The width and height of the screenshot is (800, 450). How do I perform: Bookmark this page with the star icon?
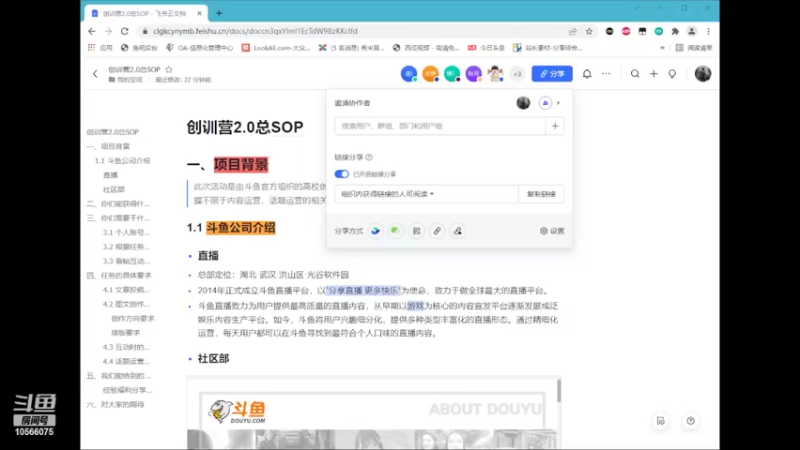pyautogui.click(x=589, y=31)
